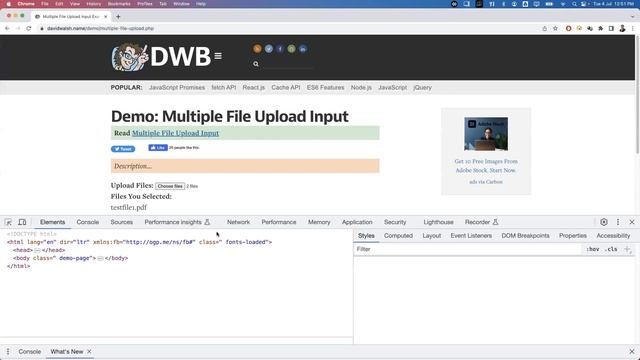Open the Performance insights tab
Screen dimensions: 640x360
point(177,222)
